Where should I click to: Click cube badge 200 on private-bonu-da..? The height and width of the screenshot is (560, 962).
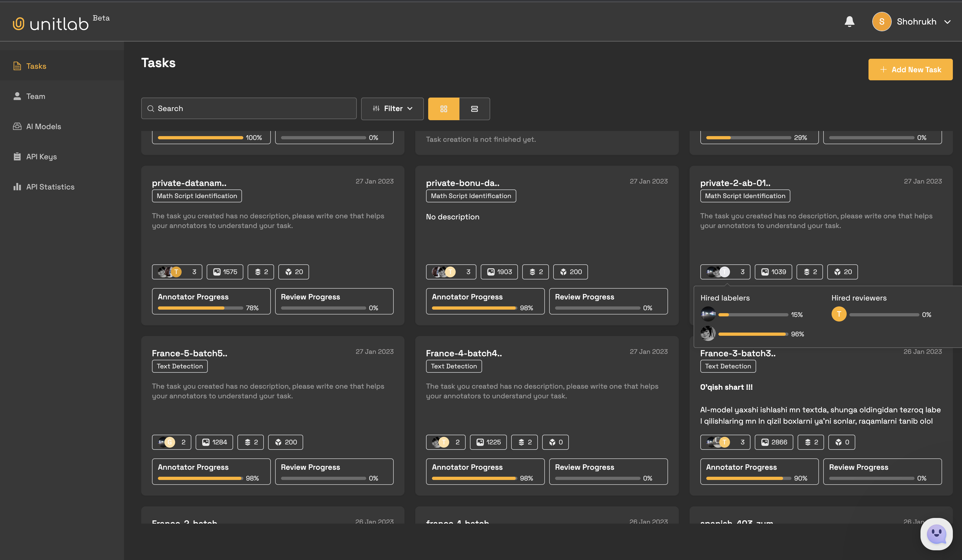pos(570,272)
